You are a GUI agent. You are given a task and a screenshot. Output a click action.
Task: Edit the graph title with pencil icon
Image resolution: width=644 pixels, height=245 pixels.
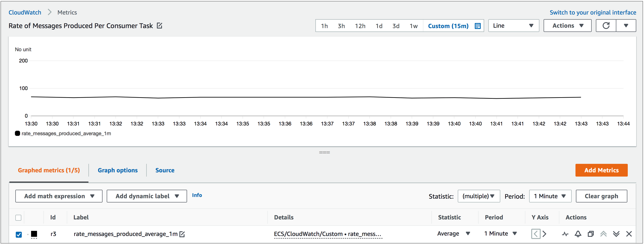(x=159, y=26)
